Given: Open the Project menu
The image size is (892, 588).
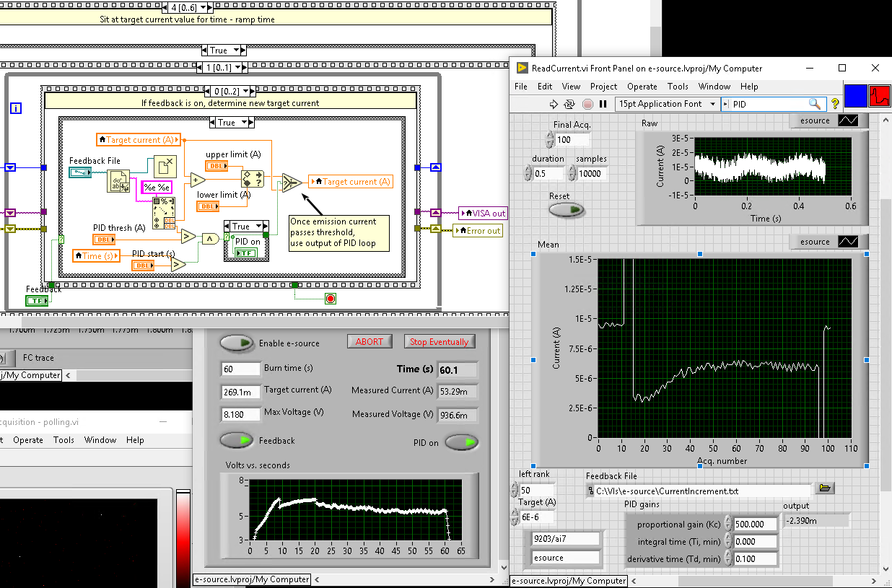Looking at the screenshot, I should coord(603,86).
